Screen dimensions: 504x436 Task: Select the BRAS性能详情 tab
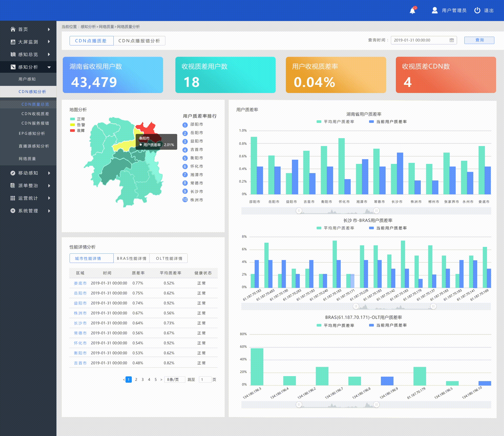(132, 258)
